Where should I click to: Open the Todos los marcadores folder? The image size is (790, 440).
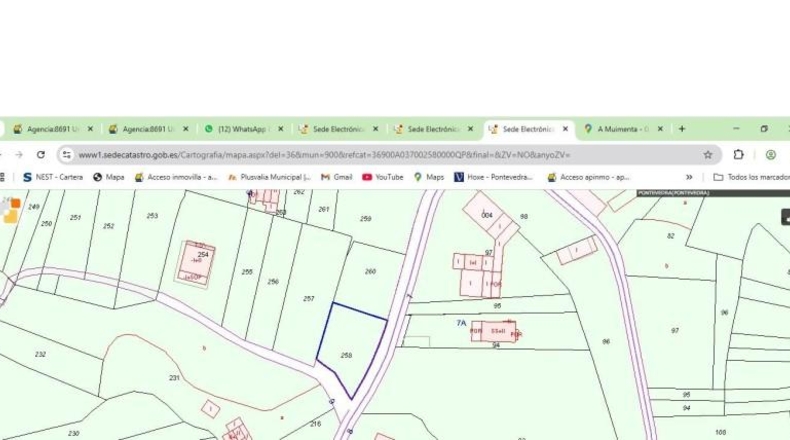coord(751,177)
